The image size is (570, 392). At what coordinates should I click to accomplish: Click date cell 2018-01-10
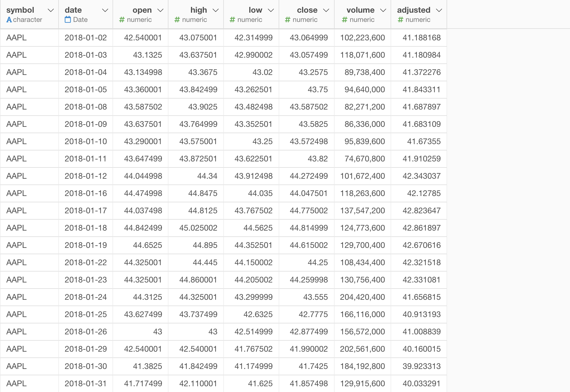[x=86, y=142]
